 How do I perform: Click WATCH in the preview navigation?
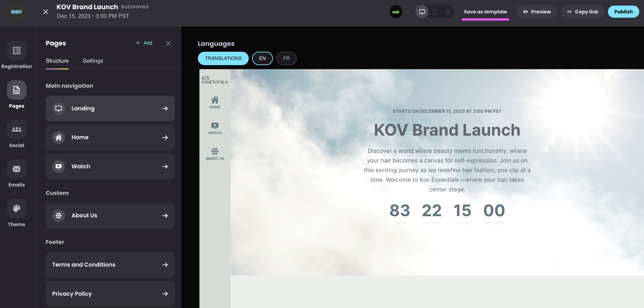coord(215,129)
